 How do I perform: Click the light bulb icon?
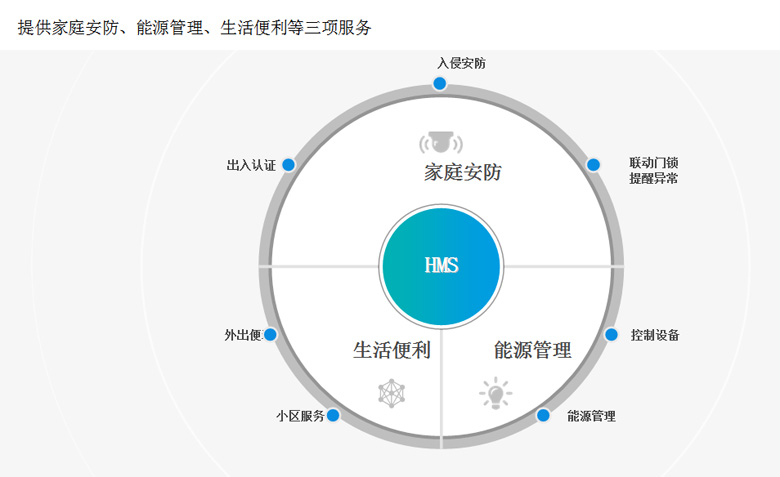[x=495, y=393]
